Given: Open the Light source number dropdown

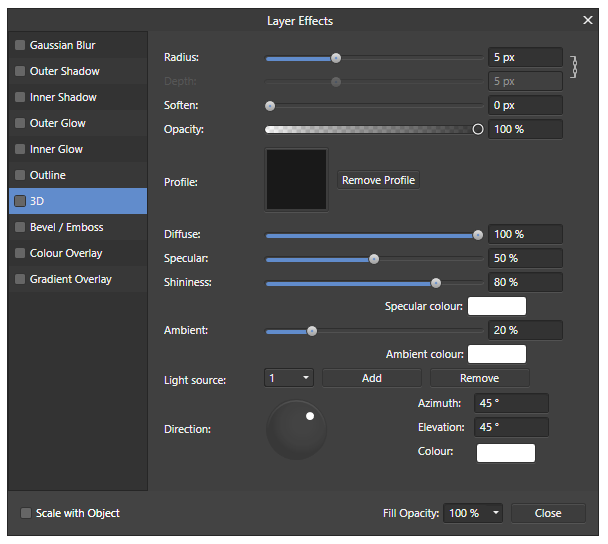Looking at the screenshot, I should point(289,378).
